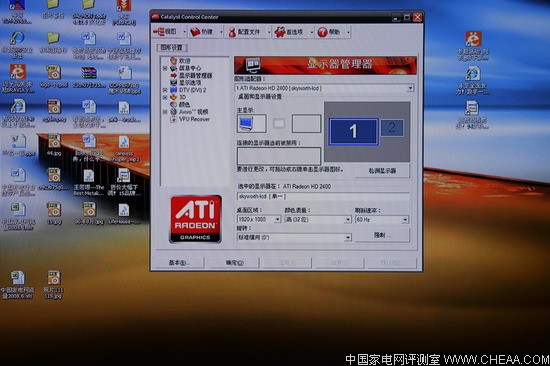
Task: Select the 图形设置 tab
Action: (x=172, y=47)
